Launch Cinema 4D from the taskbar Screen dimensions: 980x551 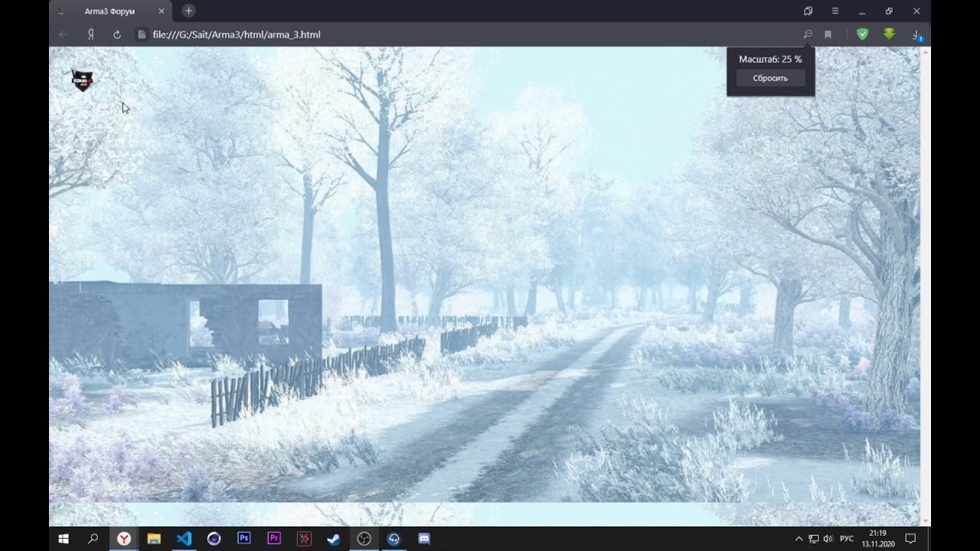[214, 539]
